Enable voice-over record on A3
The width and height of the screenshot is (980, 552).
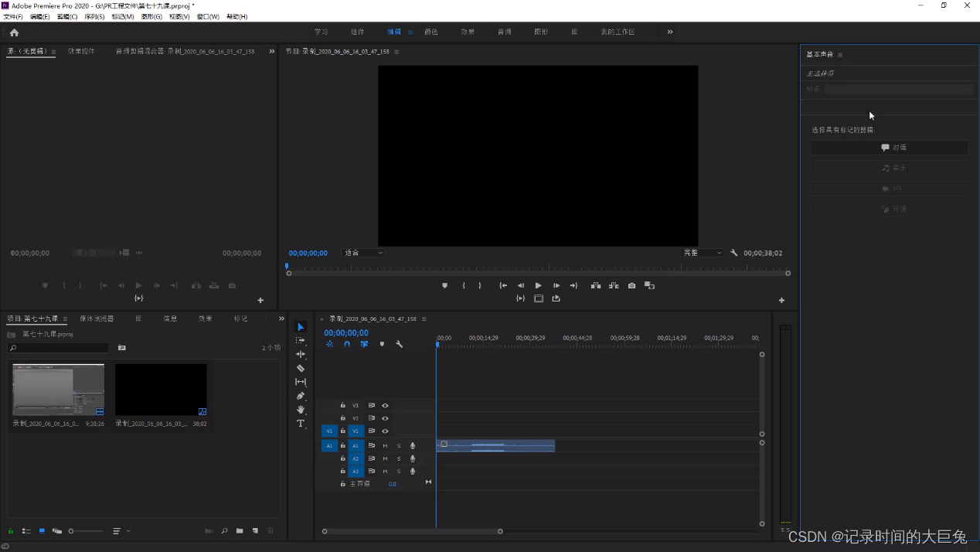(x=413, y=471)
